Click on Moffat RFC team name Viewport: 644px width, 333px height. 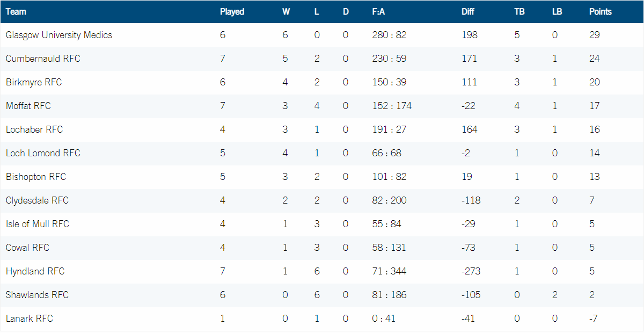(x=28, y=106)
